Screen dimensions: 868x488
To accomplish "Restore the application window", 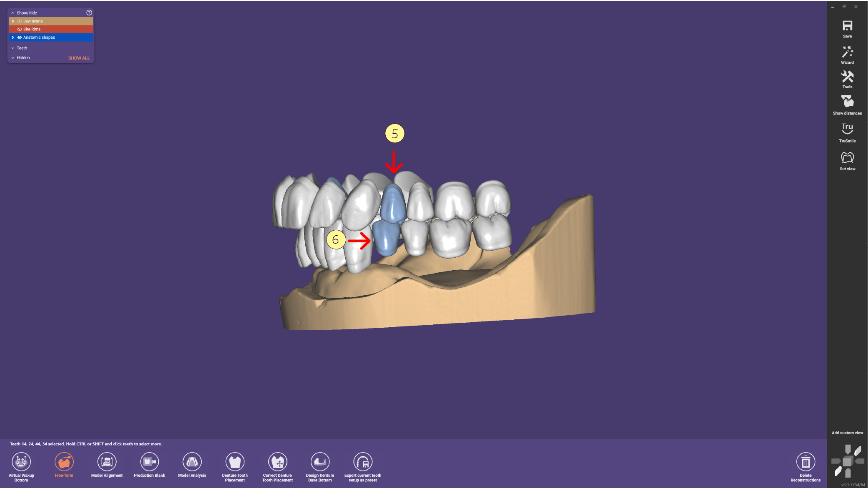I will (x=844, y=7).
